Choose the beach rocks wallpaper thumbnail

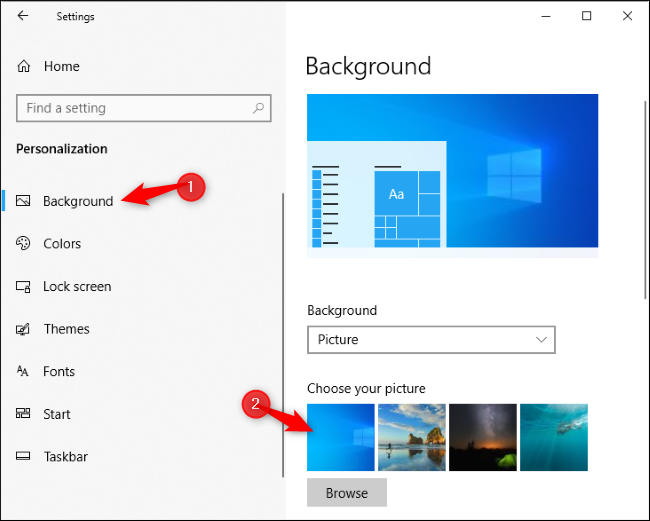pyautogui.click(x=412, y=437)
